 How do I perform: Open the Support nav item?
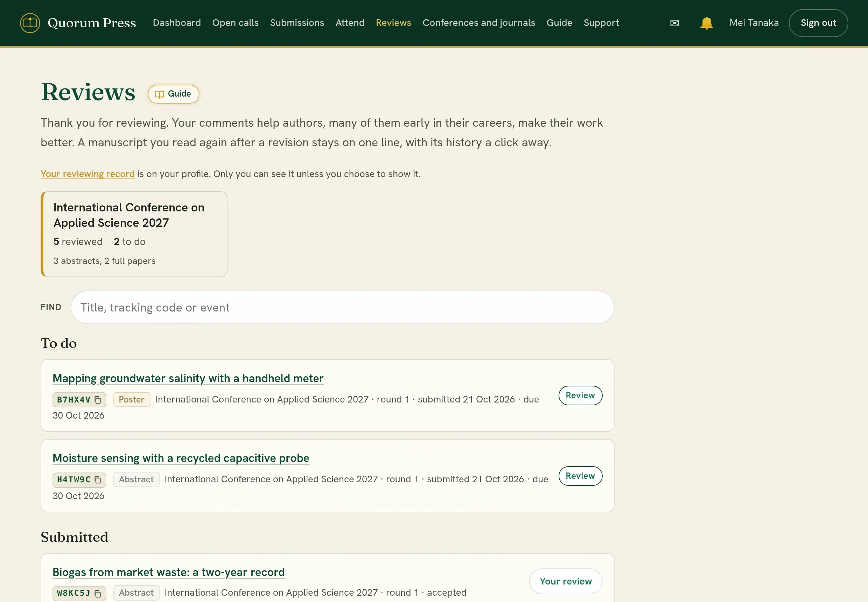point(601,23)
